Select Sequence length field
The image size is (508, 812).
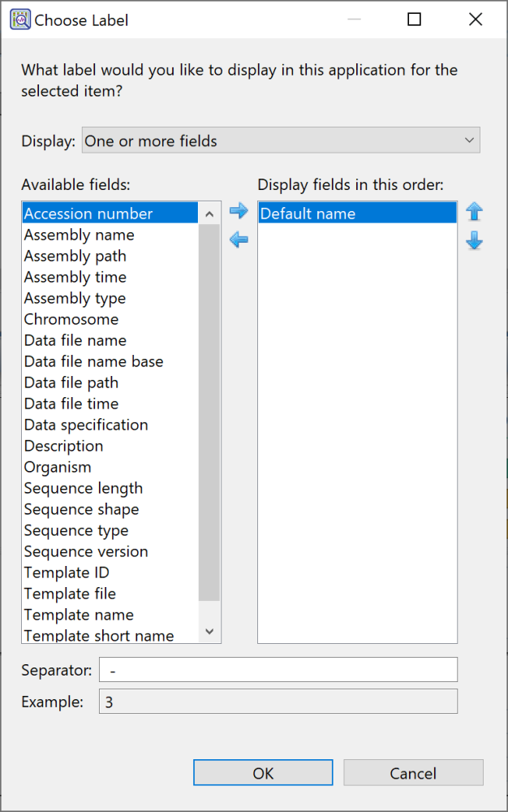click(83, 488)
